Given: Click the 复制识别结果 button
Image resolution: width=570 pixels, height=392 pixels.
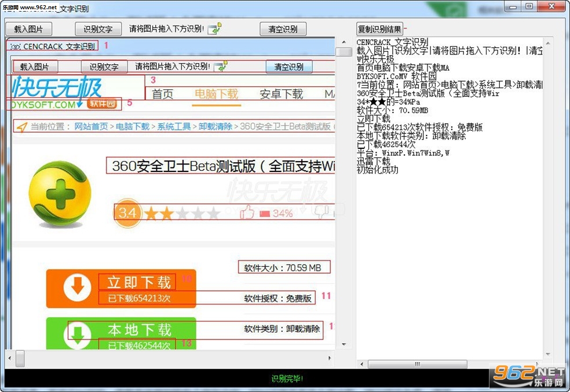Looking at the screenshot, I should point(379,29).
